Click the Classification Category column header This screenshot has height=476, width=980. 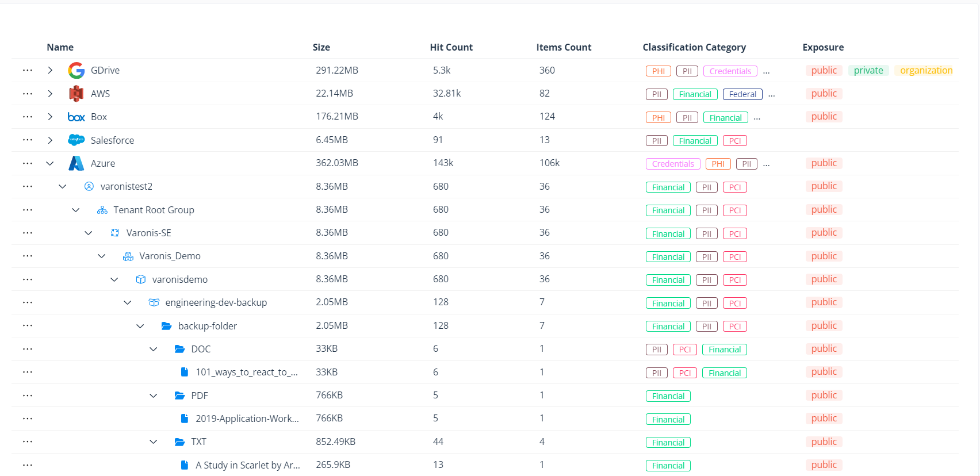694,47
